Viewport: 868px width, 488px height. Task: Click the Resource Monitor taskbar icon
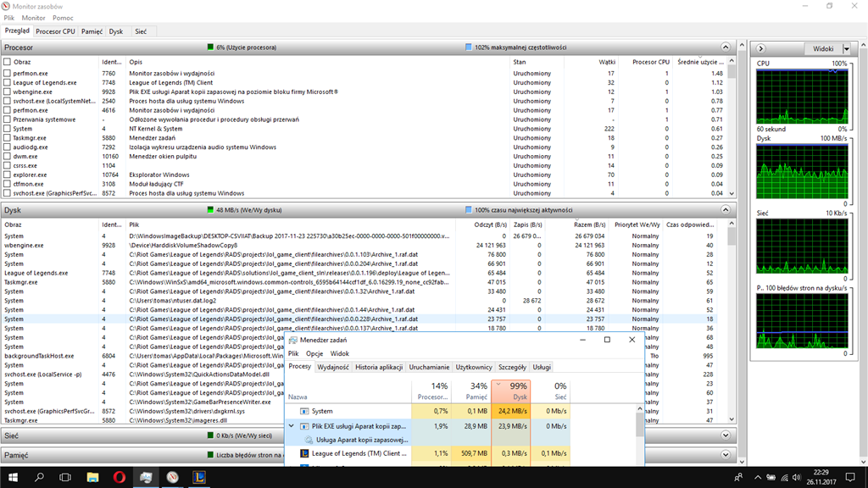(173, 477)
